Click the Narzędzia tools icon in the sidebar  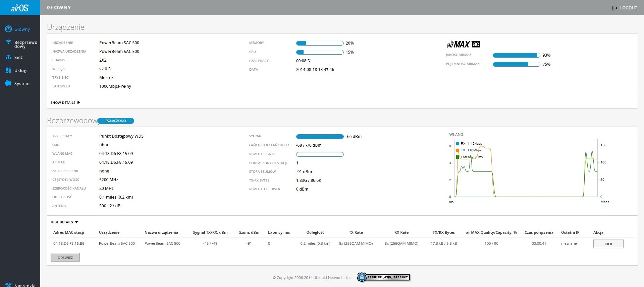[8, 285]
